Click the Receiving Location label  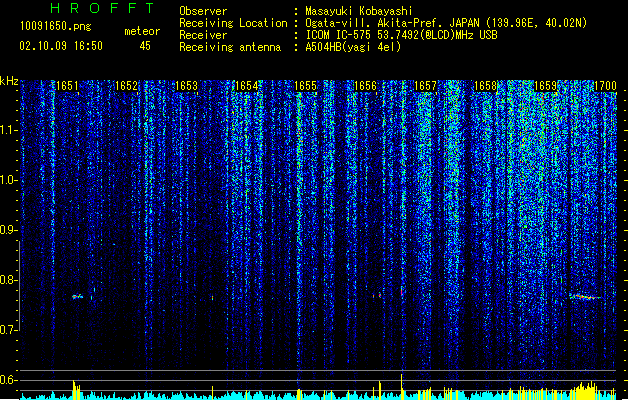pyautogui.click(x=233, y=23)
